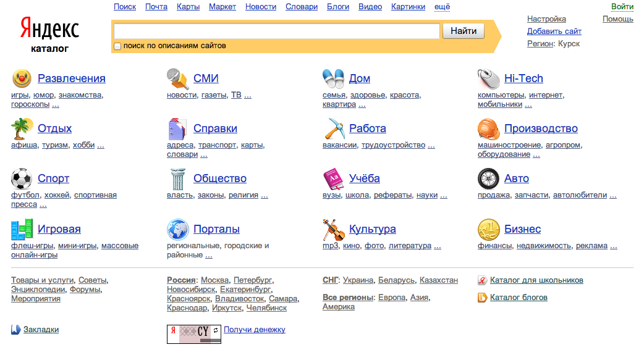Change region via Регион link

coord(540,43)
